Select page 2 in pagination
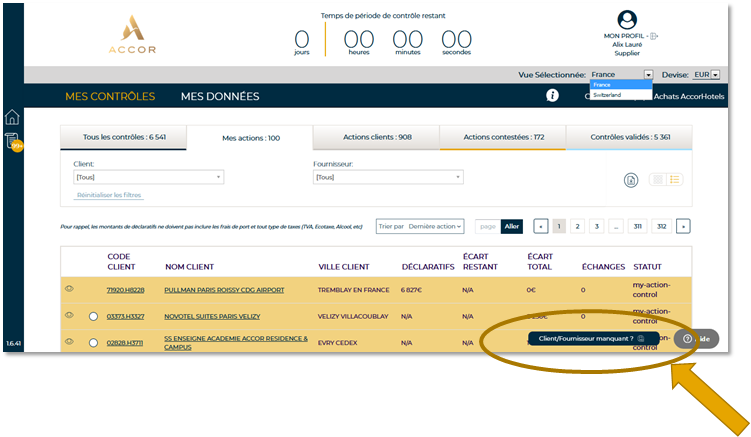The width and height of the screenshot is (751, 437). coord(577,226)
